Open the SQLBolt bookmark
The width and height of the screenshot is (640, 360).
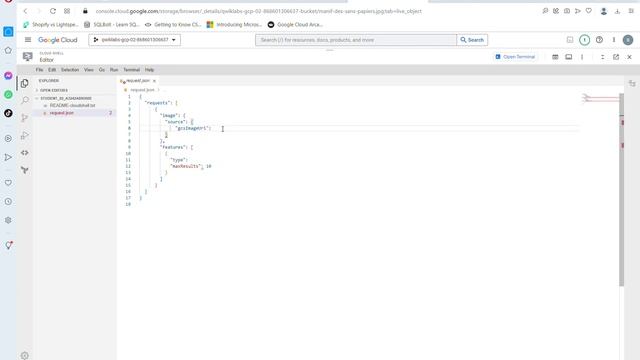[x=112, y=24]
